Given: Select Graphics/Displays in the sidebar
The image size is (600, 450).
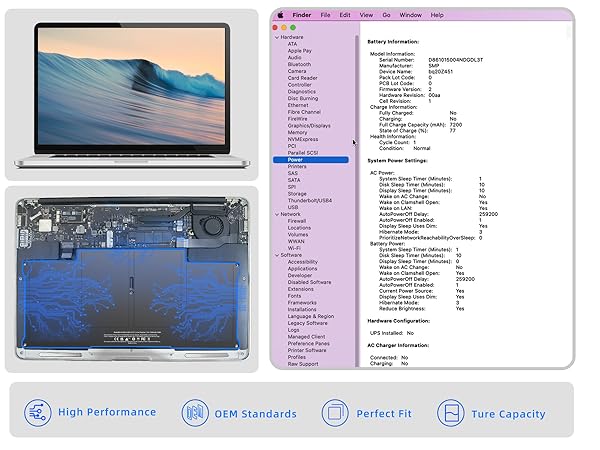Looking at the screenshot, I should point(308,125).
